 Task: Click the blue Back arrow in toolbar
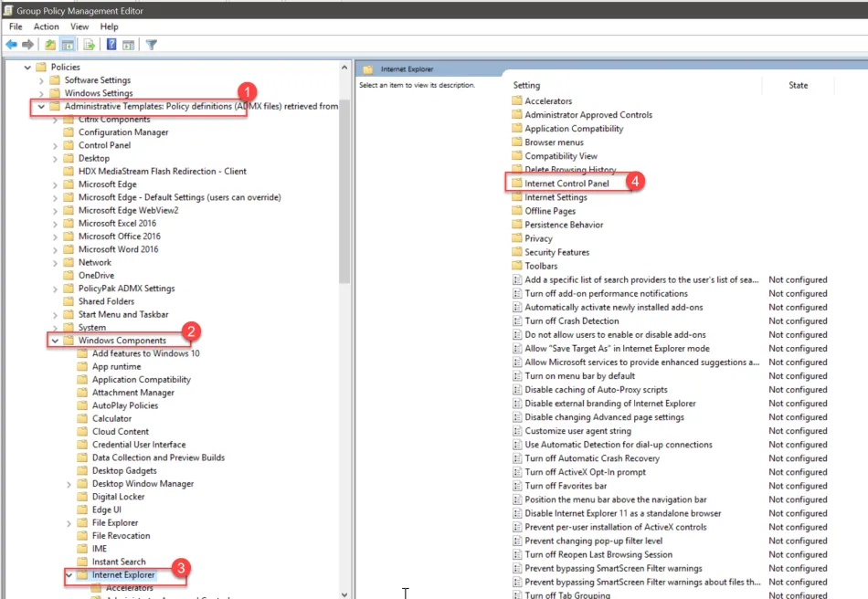(x=12, y=45)
